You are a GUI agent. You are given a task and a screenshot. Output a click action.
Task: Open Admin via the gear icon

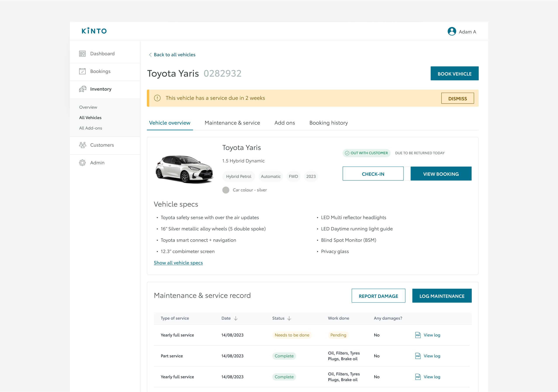click(x=82, y=163)
